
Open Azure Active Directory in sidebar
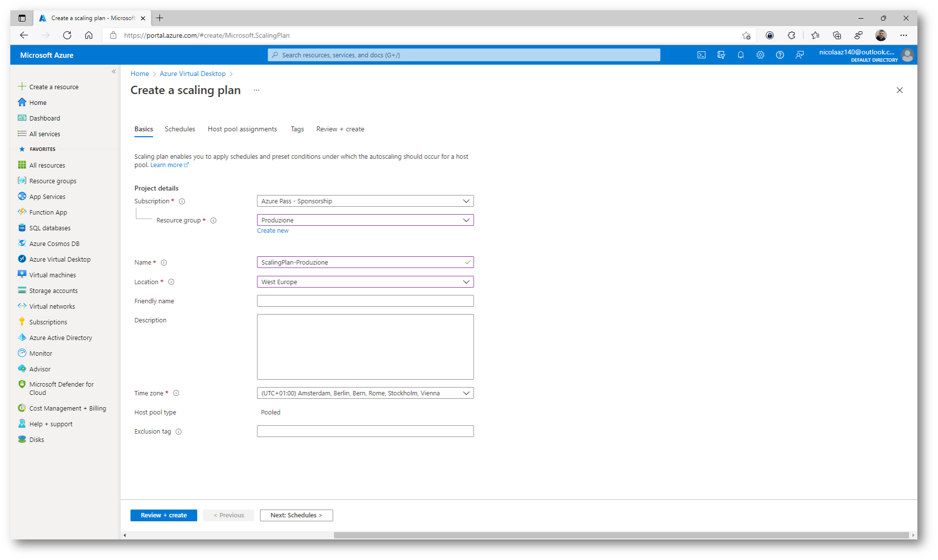tap(60, 338)
